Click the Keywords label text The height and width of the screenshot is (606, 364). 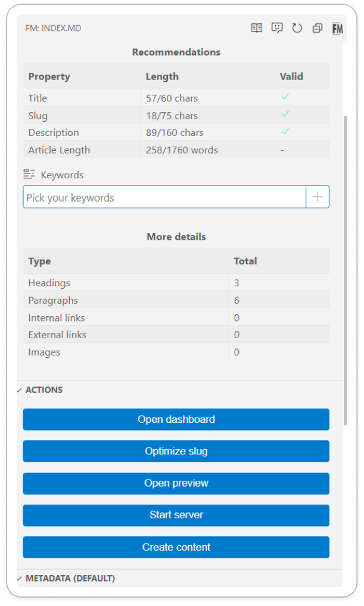tap(62, 175)
